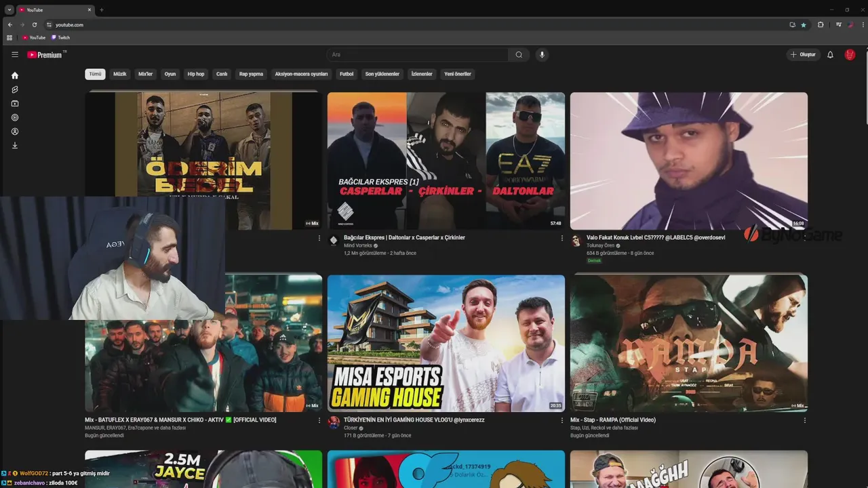Open Mix - BATUFLEX X ERAY067 AKTIV title
This screenshot has height=488, width=868.
pyautogui.click(x=180, y=420)
